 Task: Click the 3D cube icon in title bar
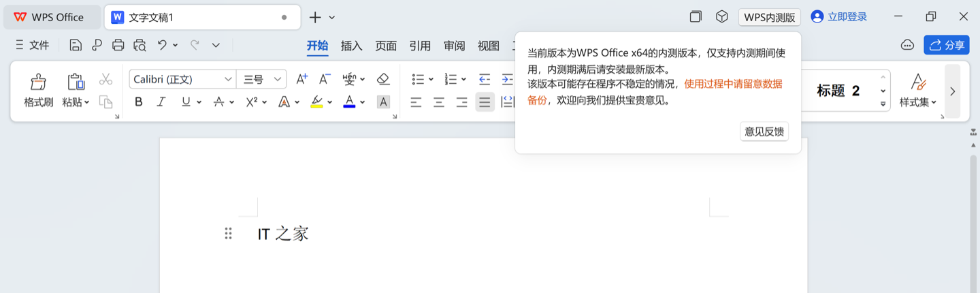(721, 17)
